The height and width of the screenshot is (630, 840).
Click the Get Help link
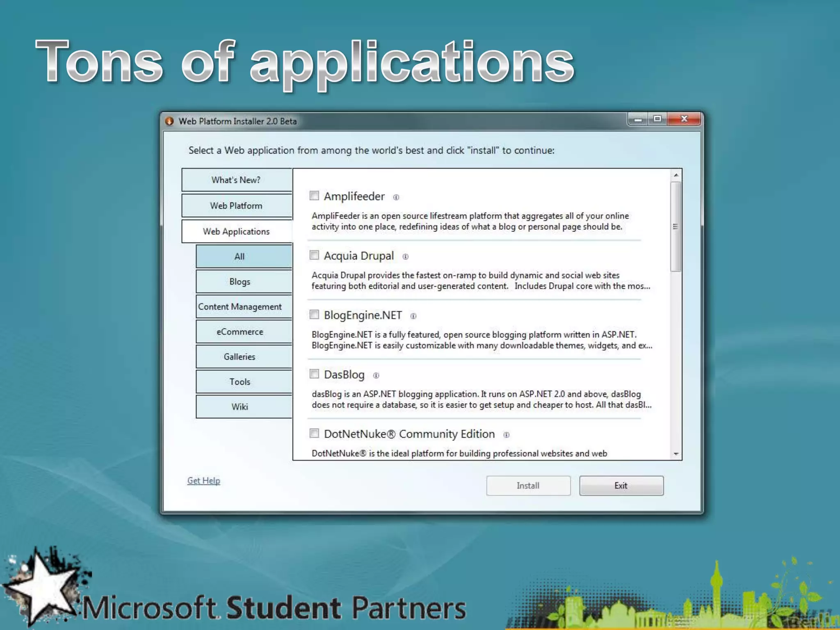coord(203,480)
